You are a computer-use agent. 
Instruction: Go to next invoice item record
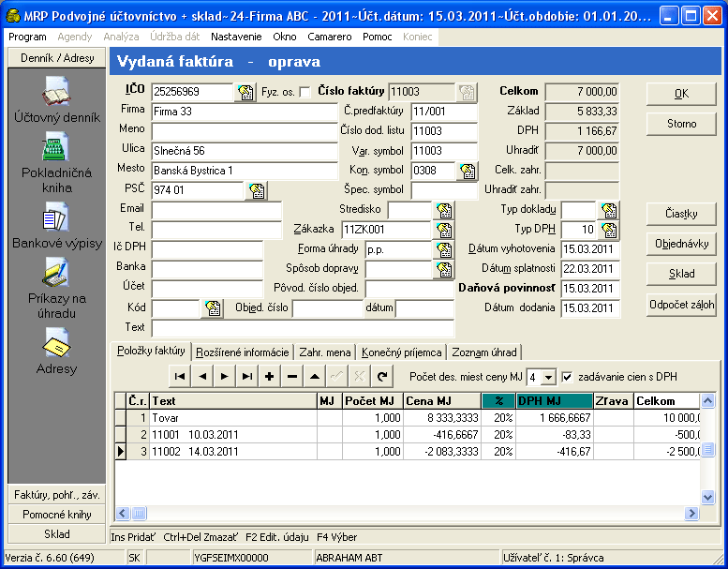tap(225, 377)
